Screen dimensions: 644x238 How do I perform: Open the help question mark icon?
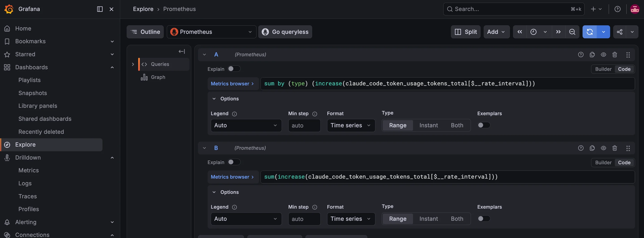click(618, 9)
